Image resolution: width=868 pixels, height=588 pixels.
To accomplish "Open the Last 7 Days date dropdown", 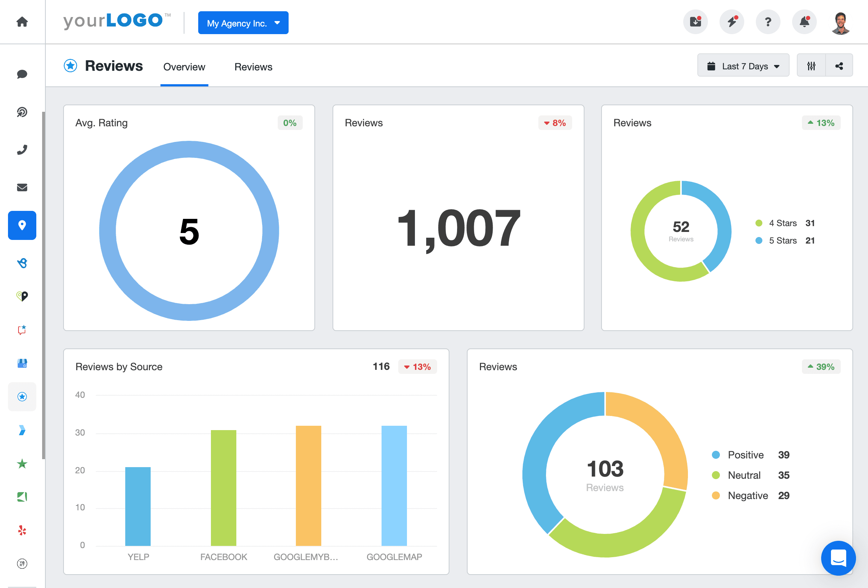I will pyautogui.click(x=743, y=66).
